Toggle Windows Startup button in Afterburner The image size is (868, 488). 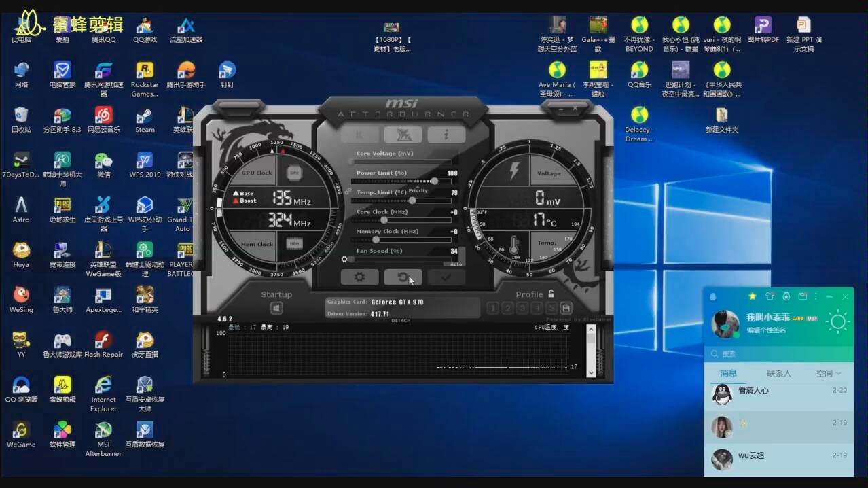(276, 308)
